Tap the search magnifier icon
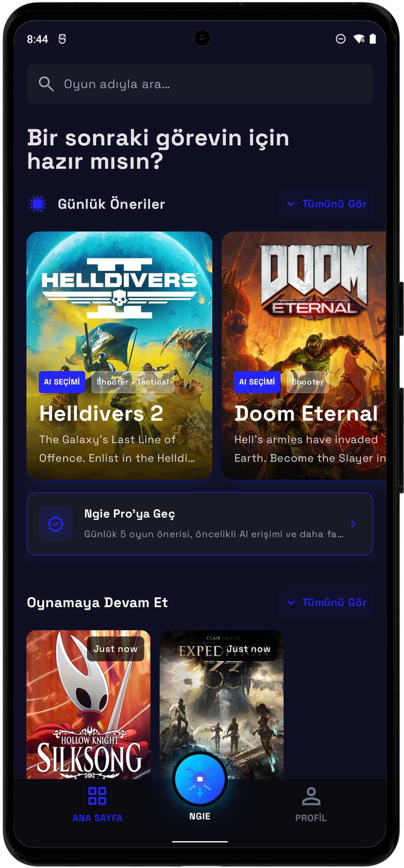Viewport: 404px width, 868px height. pos(46,84)
